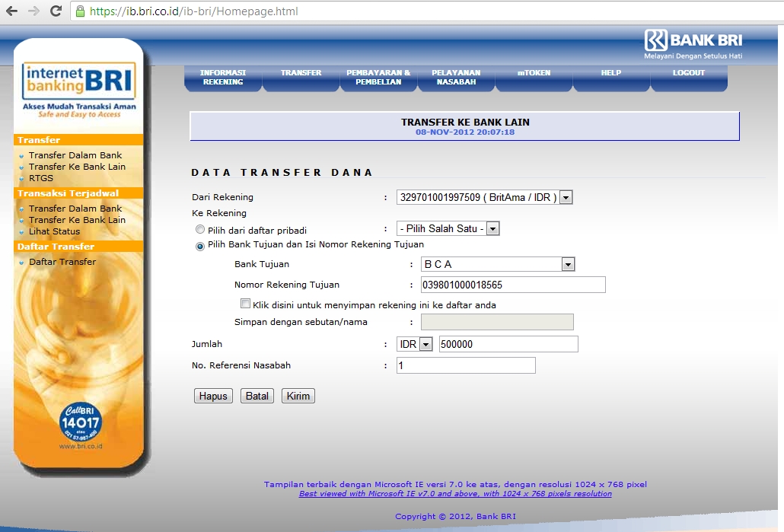Click the 'Data Transfer Dana' heading
Screen dimensions: 784x532
click(x=282, y=173)
